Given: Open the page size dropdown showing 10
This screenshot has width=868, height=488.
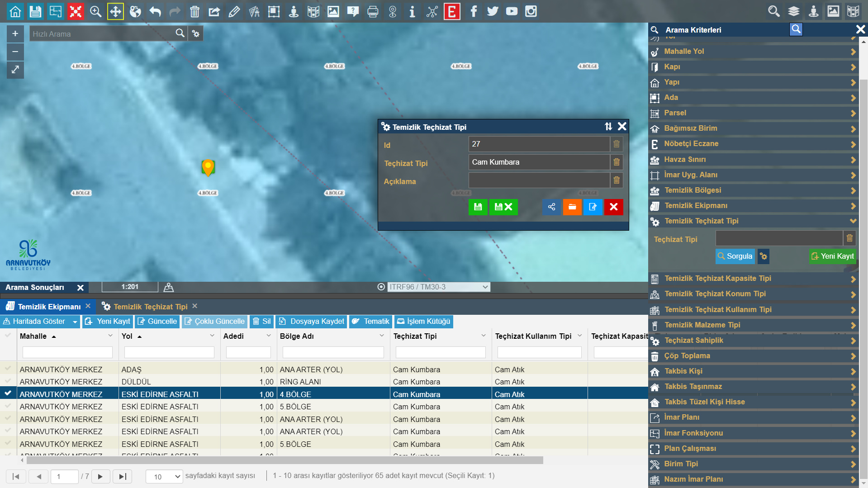Looking at the screenshot, I should pos(164,476).
